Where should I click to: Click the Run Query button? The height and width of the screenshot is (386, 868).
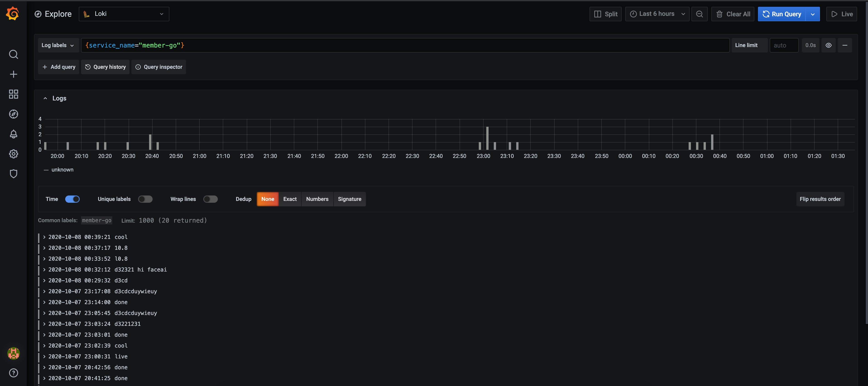tap(781, 14)
